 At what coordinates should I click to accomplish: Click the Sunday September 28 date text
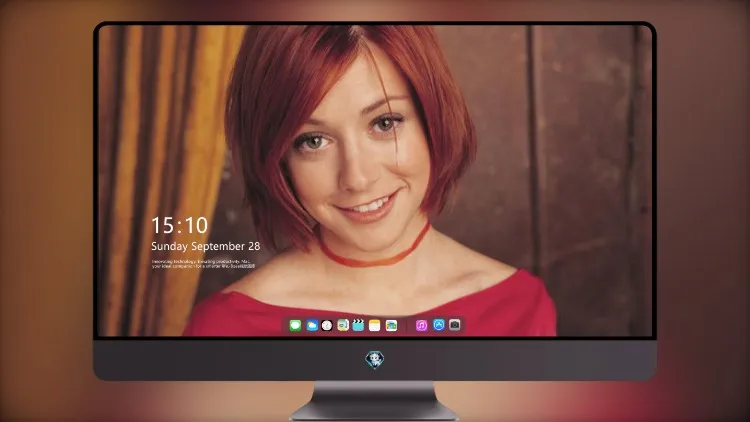206,246
